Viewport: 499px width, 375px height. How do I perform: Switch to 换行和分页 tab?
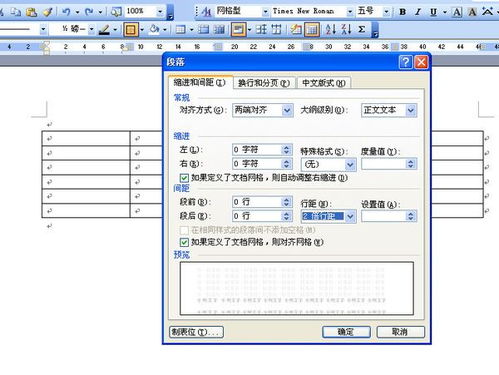pos(264,83)
